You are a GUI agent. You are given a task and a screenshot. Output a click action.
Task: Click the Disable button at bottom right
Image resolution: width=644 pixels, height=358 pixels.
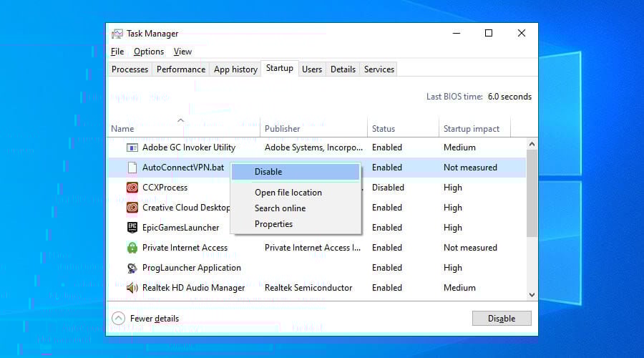point(502,319)
